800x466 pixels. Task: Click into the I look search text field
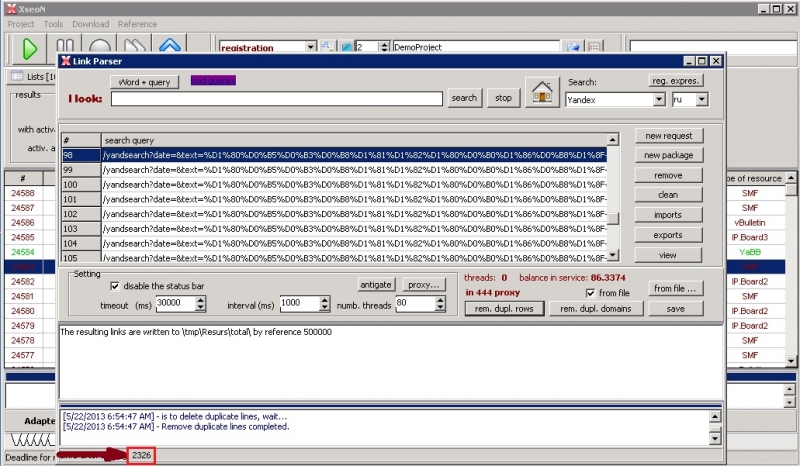click(x=277, y=99)
